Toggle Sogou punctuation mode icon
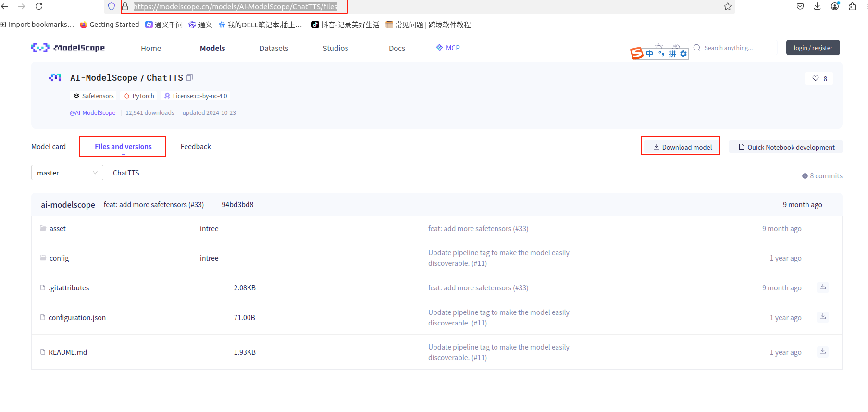 661,54
